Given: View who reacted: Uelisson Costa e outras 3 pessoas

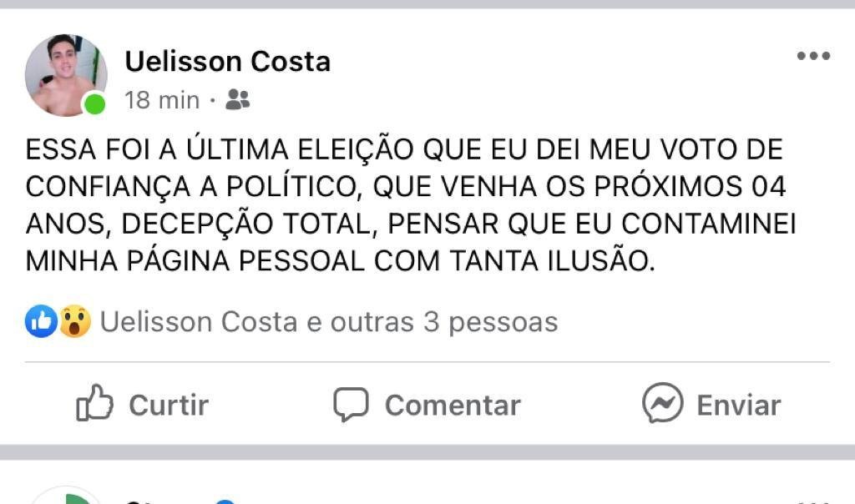Looking at the screenshot, I should (x=329, y=322).
